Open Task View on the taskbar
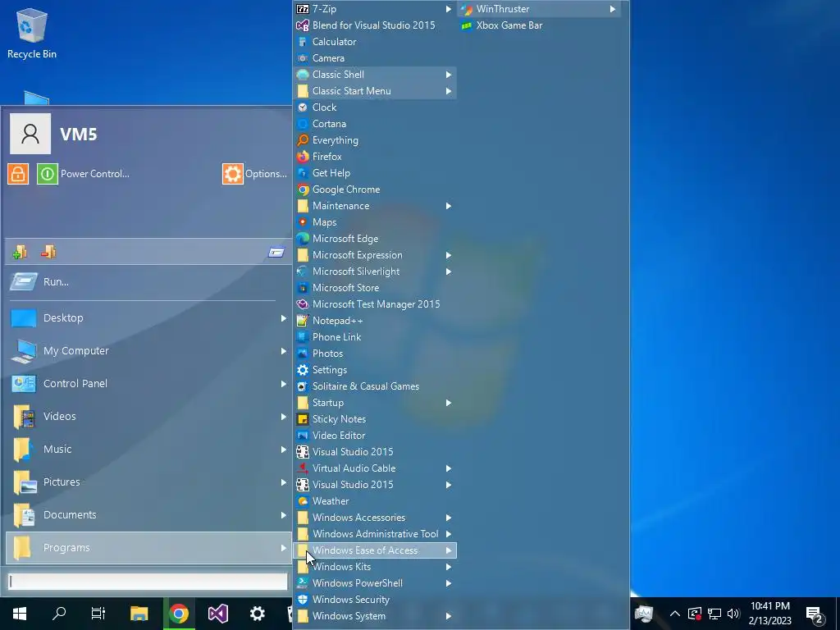Image resolution: width=840 pixels, height=630 pixels. pos(98,614)
